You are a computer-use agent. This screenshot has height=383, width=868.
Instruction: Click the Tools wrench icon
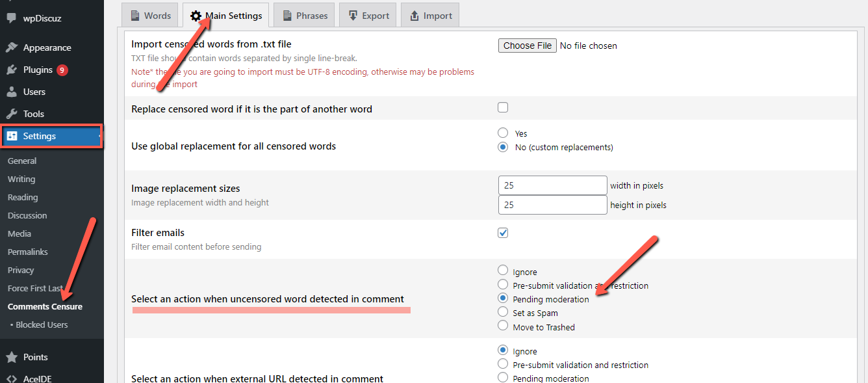tap(12, 114)
